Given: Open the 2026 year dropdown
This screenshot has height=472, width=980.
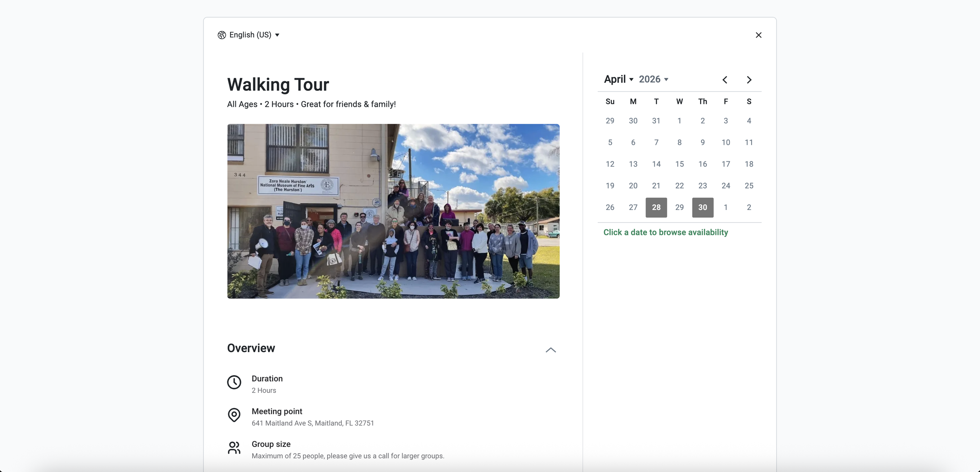Looking at the screenshot, I should (x=653, y=79).
